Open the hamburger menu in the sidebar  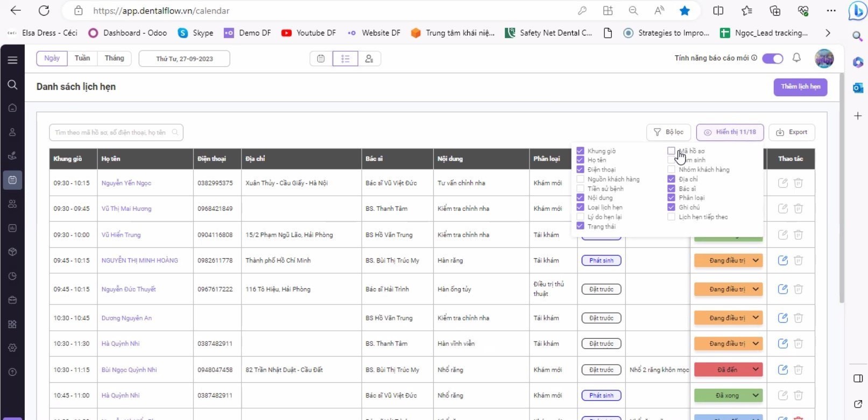click(x=12, y=60)
